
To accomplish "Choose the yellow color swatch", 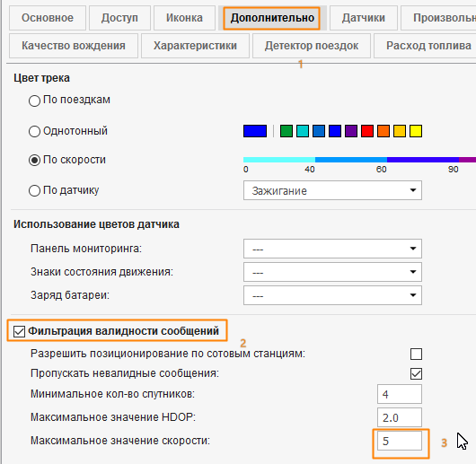I will (x=416, y=131).
